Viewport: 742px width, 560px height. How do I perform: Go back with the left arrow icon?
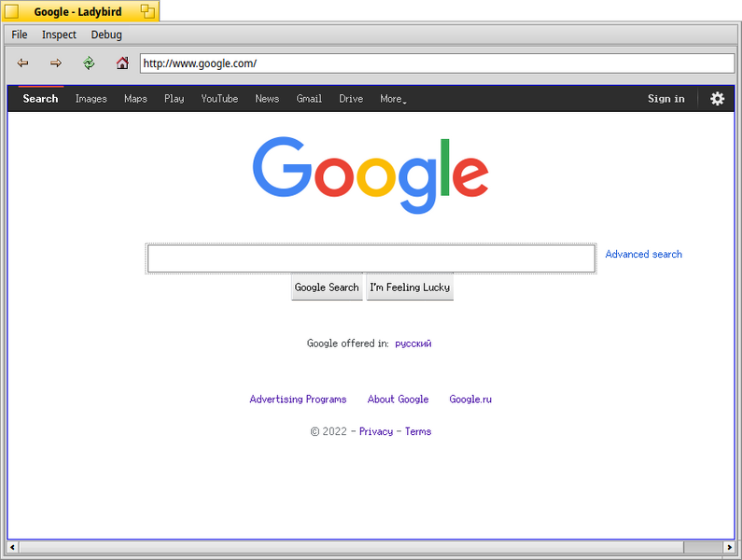[22, 63]
